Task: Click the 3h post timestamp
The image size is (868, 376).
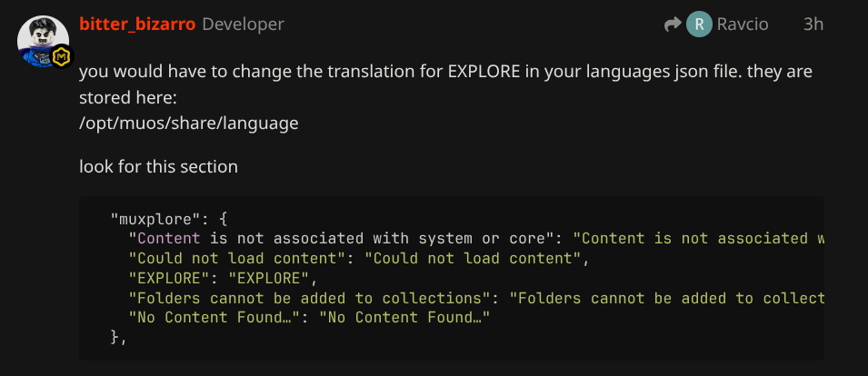Action: [x=813, y=25]
